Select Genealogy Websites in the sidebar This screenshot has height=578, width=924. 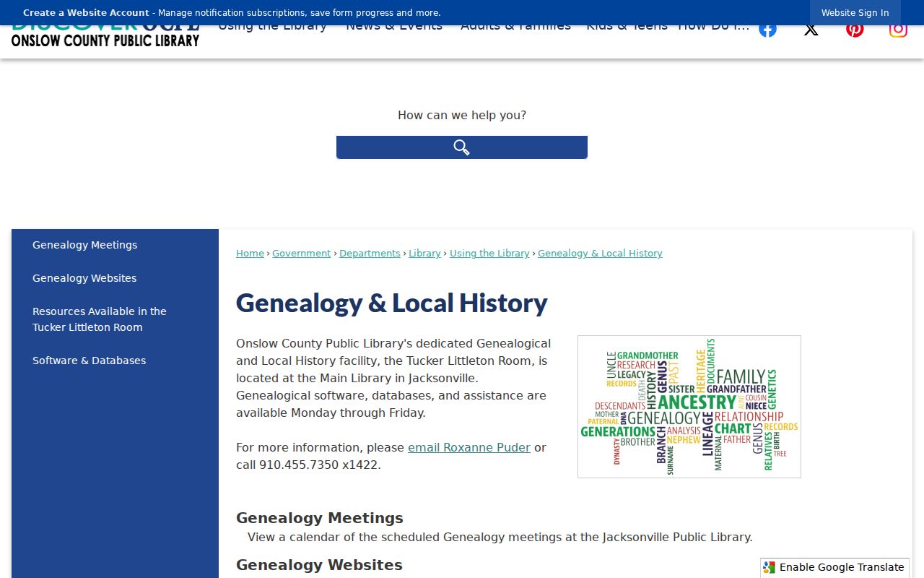click(x=84, y=278)
